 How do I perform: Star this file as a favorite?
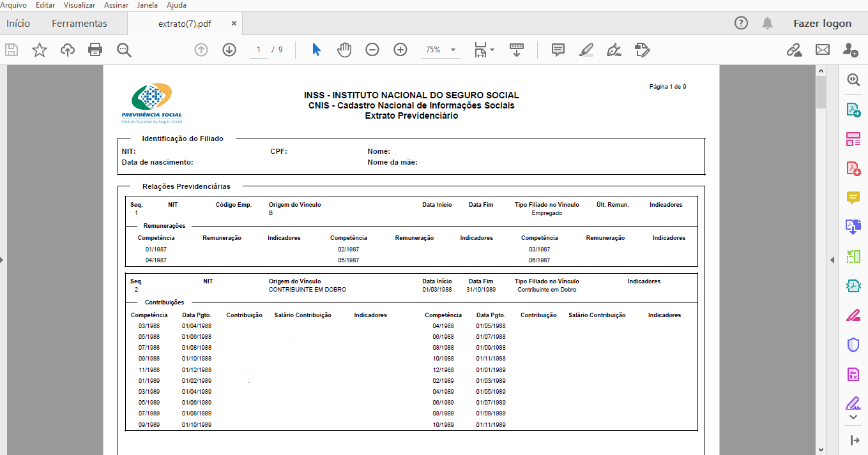click(40, 49)
